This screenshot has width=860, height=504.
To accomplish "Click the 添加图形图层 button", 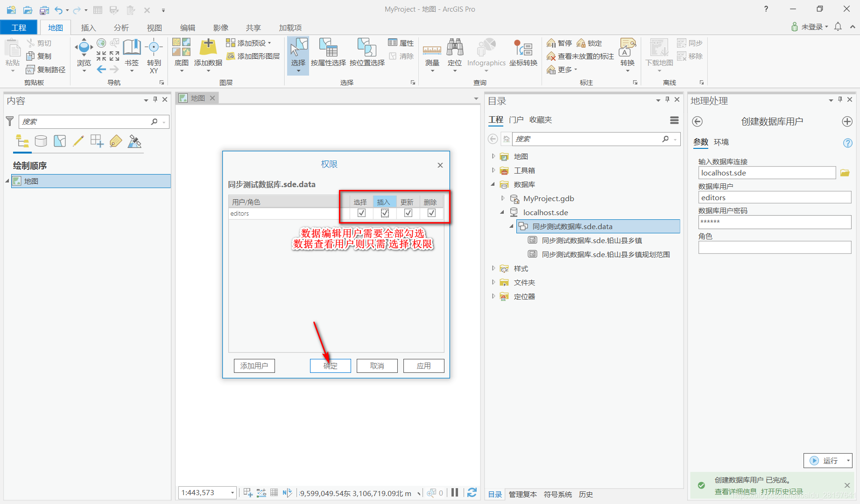I will coord(253,56).
